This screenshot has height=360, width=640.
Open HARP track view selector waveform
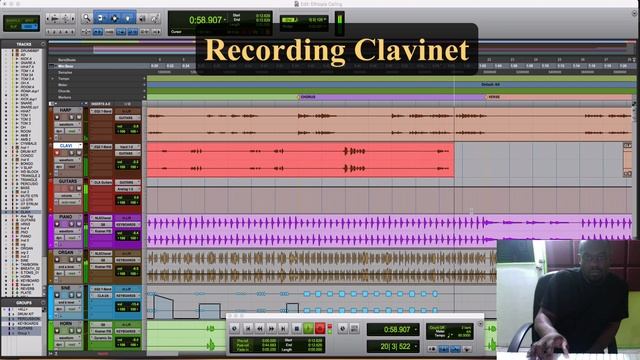(x=67, y=124)
